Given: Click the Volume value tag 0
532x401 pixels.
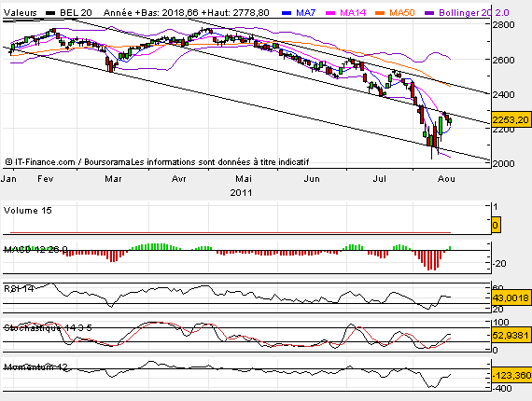Looking at the screenshot, I should [x=496, y=225].
